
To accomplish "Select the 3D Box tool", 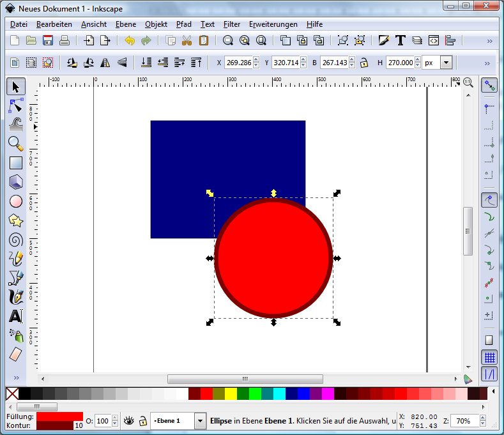I will [x=16, y=182].
